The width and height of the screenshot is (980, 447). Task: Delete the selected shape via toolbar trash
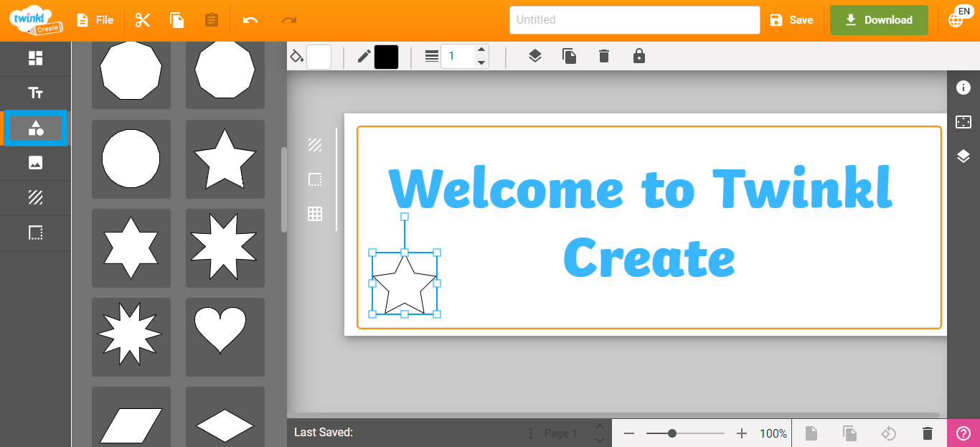tap(604, 56)
